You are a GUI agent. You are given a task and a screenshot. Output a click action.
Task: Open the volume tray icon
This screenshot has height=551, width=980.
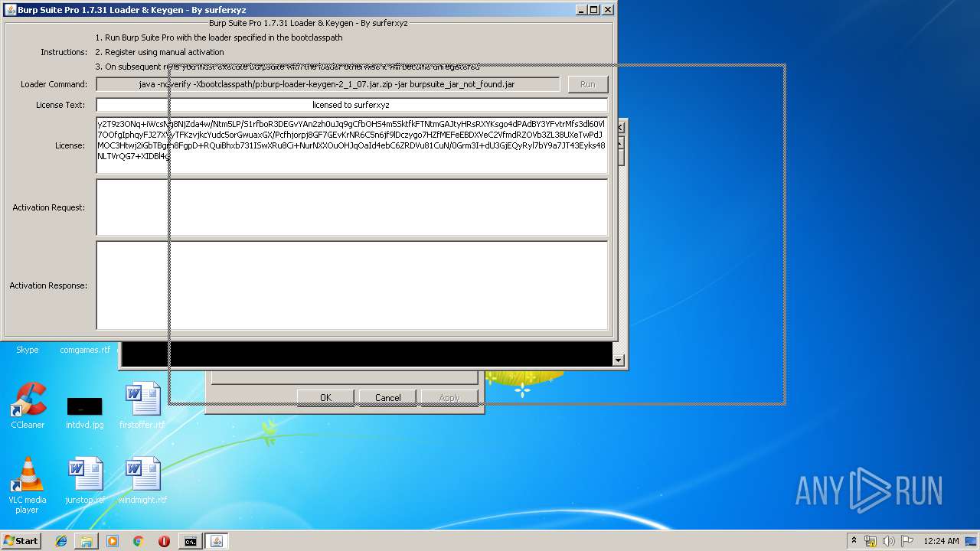point(889,541)
